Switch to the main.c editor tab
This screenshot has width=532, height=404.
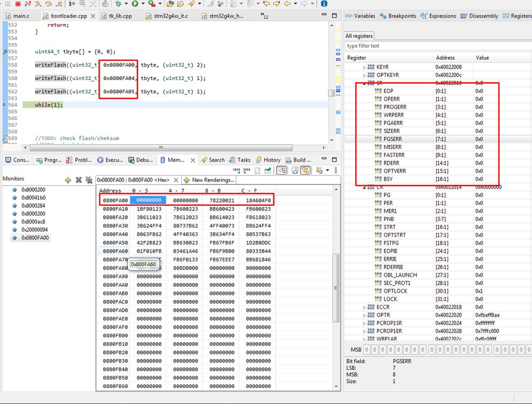coord(21,16)
